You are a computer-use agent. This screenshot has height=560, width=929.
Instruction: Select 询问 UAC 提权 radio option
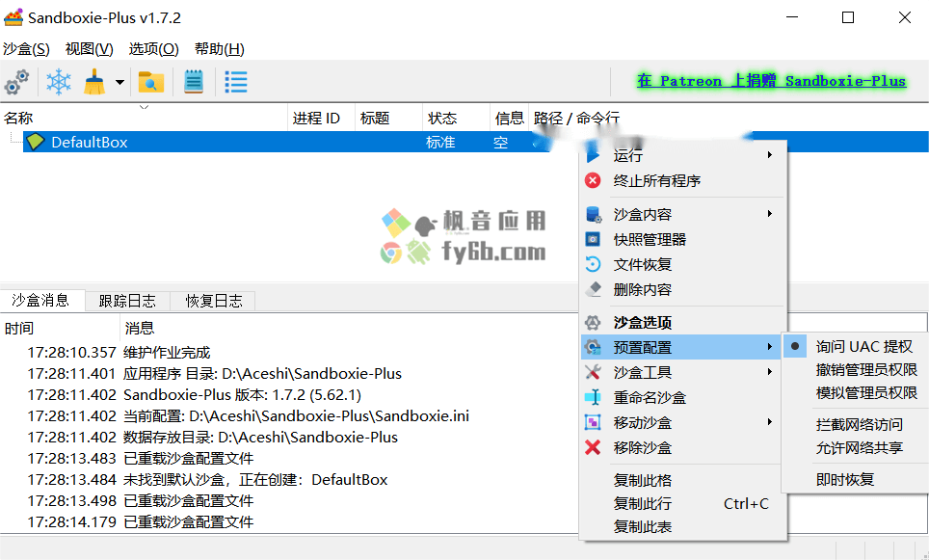(x=857, y=347)
